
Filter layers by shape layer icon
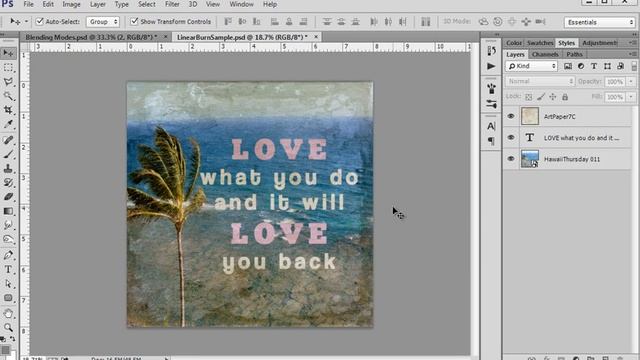click(x=607, y=66)
